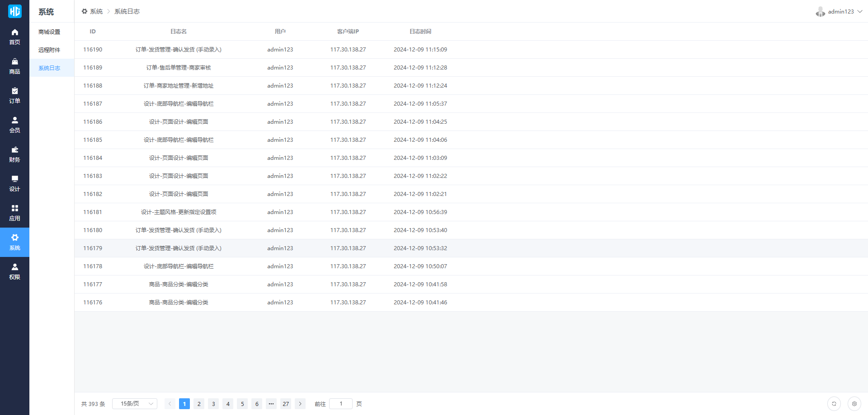Image resolution: width=868 pixels, height=415 pixels.
Task: Jump to last page 27
Action: [286, 404]
